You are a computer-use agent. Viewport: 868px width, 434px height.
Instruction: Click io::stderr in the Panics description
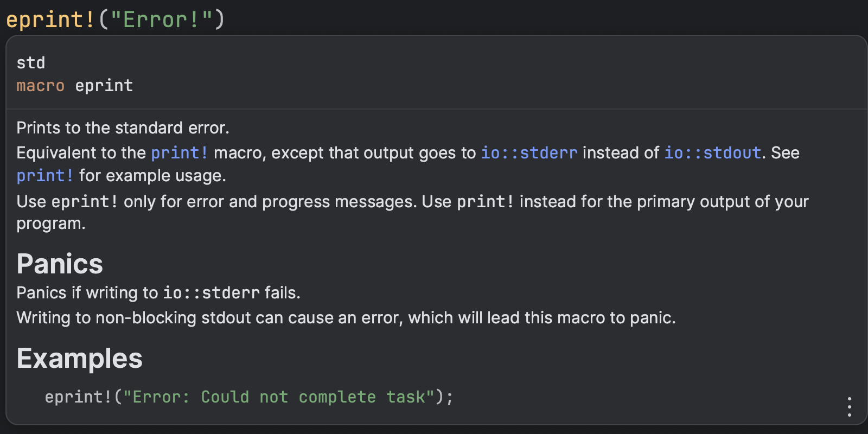[x=212, y=293]
